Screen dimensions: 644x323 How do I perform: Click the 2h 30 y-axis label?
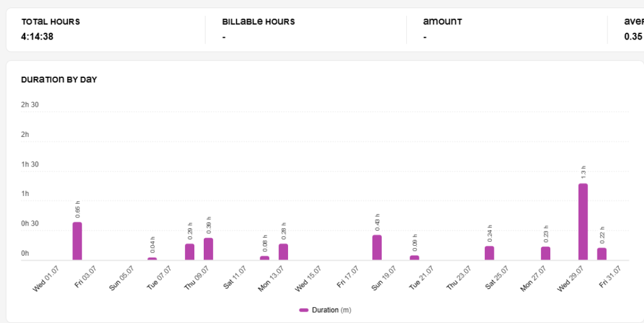coord(30,105)
